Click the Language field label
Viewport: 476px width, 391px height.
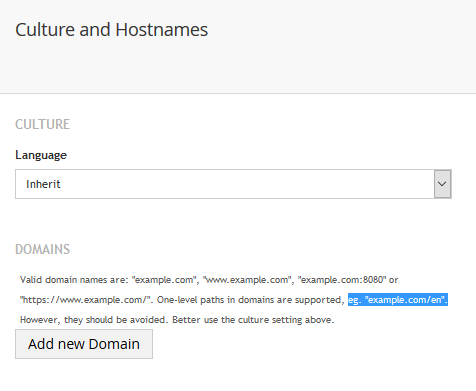[41, 155]
